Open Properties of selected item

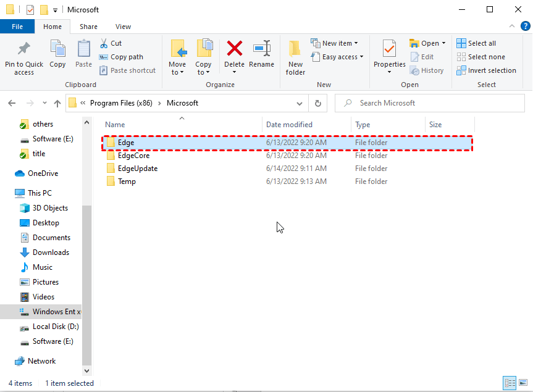389,57
